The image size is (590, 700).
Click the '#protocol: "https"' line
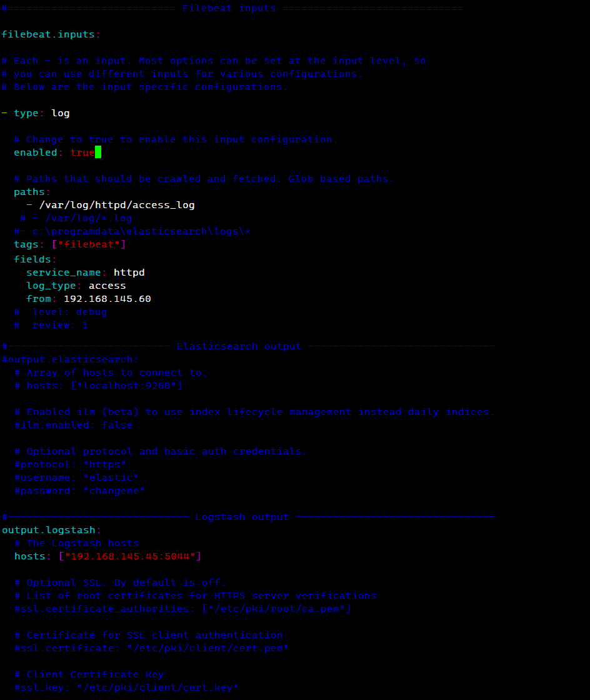coord(70,465)
